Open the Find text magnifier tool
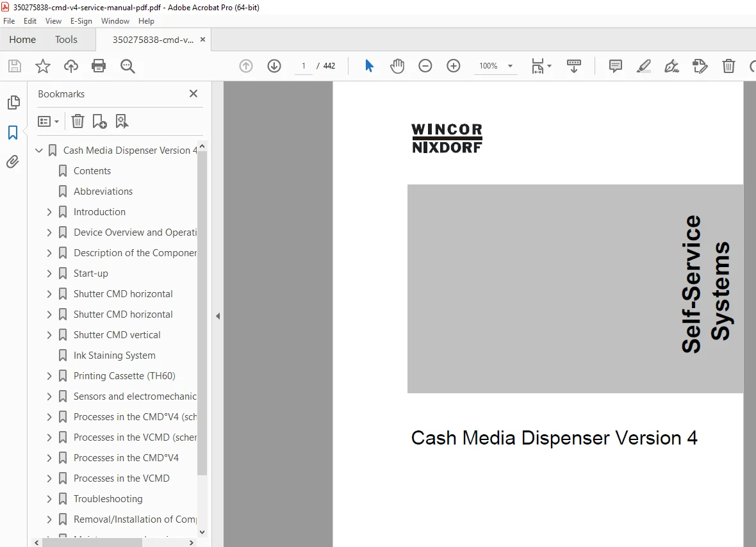 [x=127, y=66]
